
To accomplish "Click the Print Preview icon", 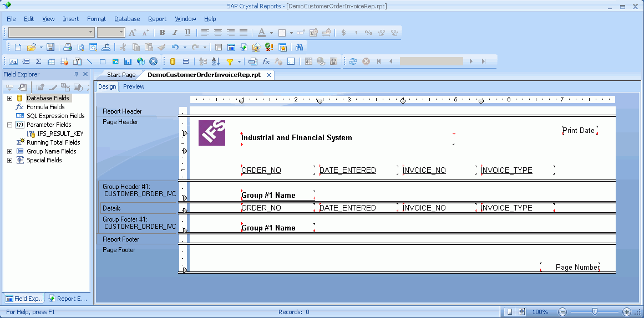I will (x=80, y=47).
